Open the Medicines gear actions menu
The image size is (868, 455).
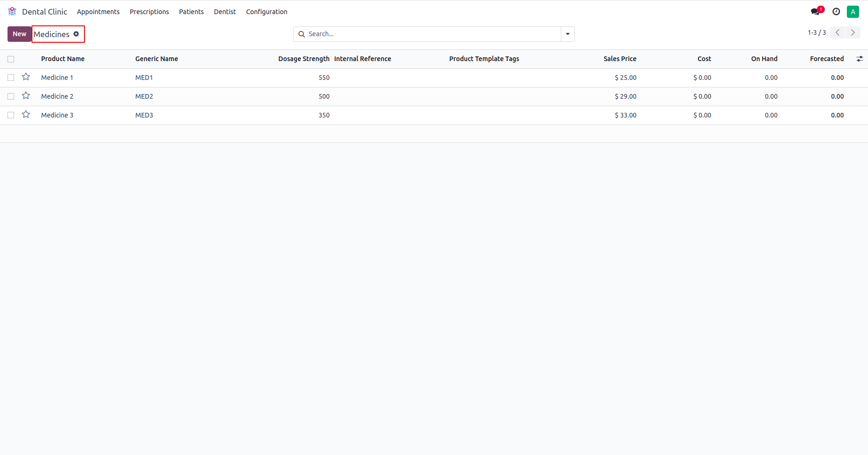click(x=76, y=34)
